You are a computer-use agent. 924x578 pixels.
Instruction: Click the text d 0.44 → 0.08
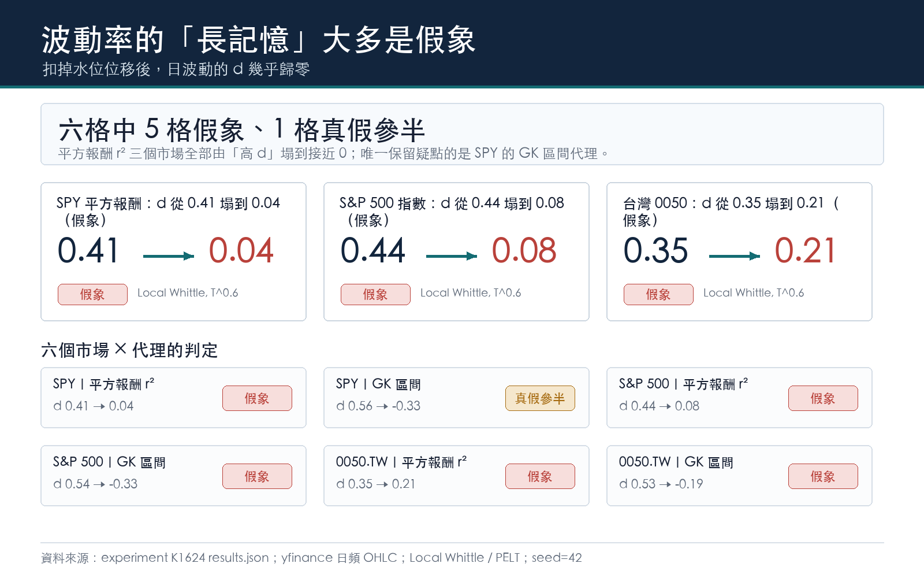659,406
